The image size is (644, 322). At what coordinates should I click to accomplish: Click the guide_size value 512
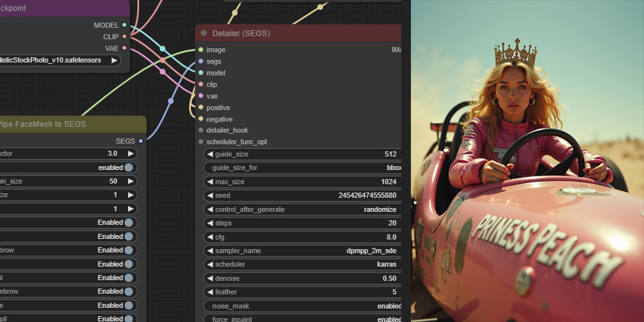pos(391,154)
